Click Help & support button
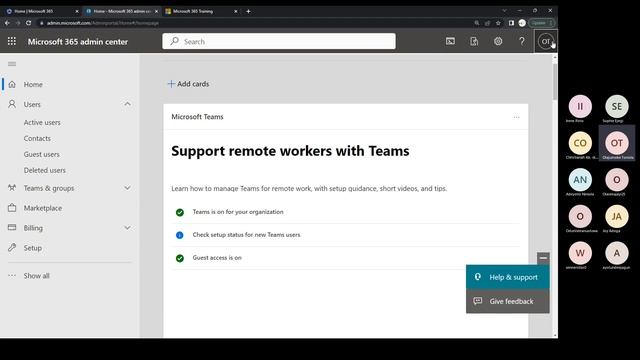 508,277
